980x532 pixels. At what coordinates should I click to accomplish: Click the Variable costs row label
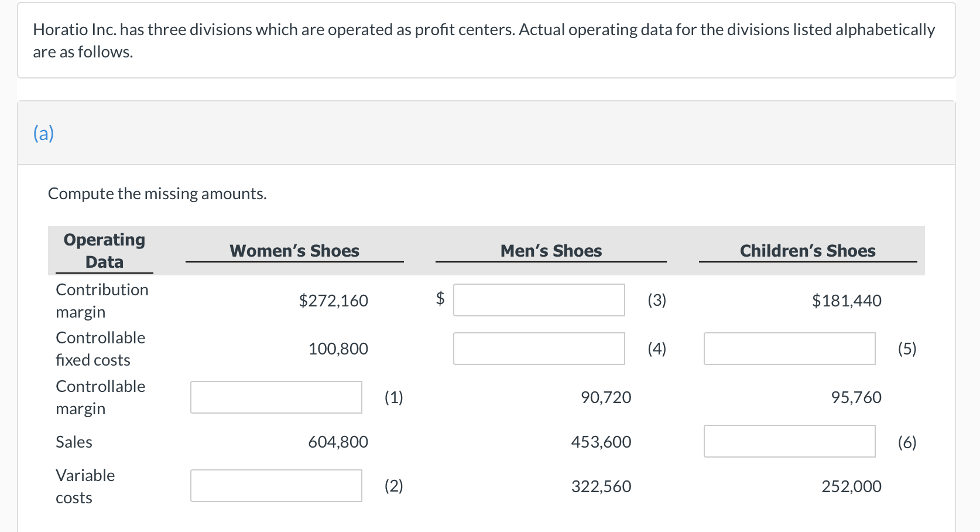[85, 486]
